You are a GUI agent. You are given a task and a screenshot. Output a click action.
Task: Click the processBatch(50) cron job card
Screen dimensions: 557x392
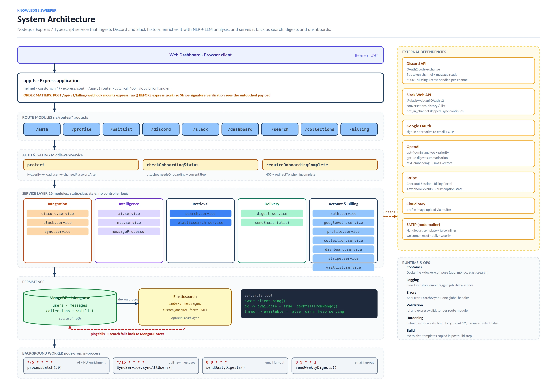pyautogui.click(x=66, y=366)
